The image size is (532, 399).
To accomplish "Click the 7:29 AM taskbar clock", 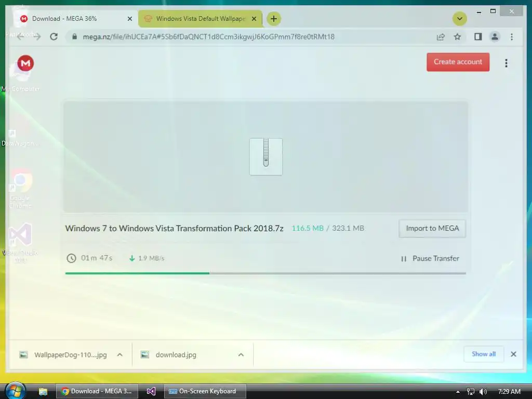I will coord(509,392).
